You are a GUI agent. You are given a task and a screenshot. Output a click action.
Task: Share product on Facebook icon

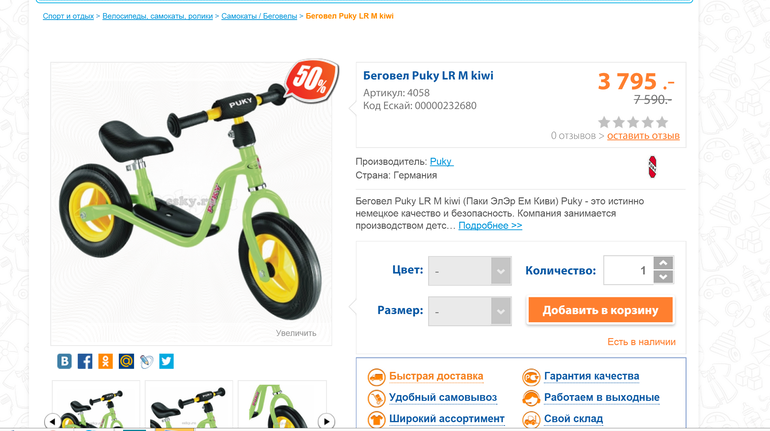(x=85, y=361)
